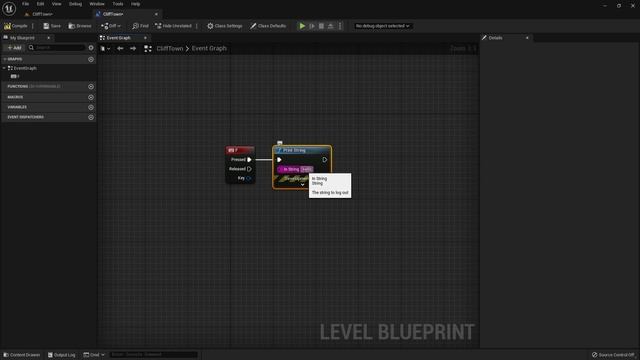Screen dimensions: 640x360
Task: Navigate back in graph history
Action: tap(120, 49)
